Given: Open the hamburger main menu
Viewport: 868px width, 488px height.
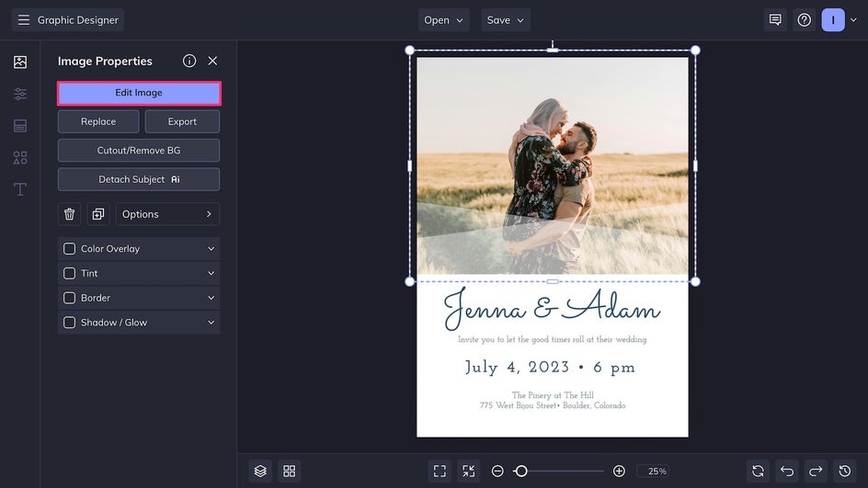Looking at the screenshot, I should pyautogui.click(x=23, y=20).
